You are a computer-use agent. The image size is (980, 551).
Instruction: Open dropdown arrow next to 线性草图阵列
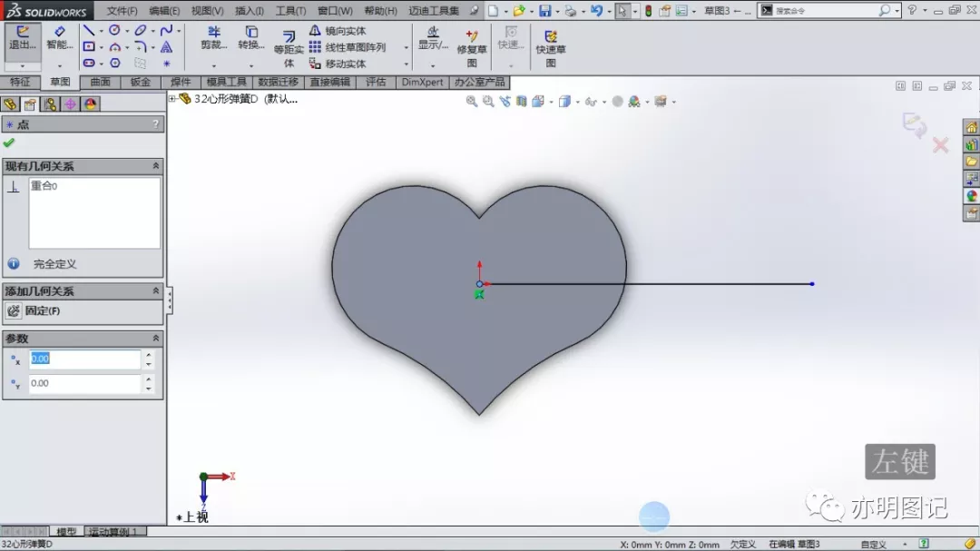[x=406, y=47]
